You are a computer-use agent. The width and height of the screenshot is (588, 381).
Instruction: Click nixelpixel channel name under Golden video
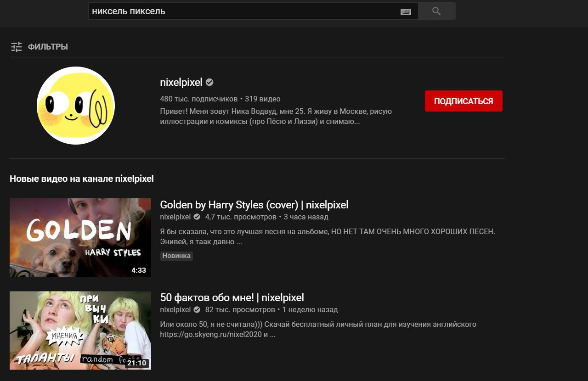(x=175, y=217)
